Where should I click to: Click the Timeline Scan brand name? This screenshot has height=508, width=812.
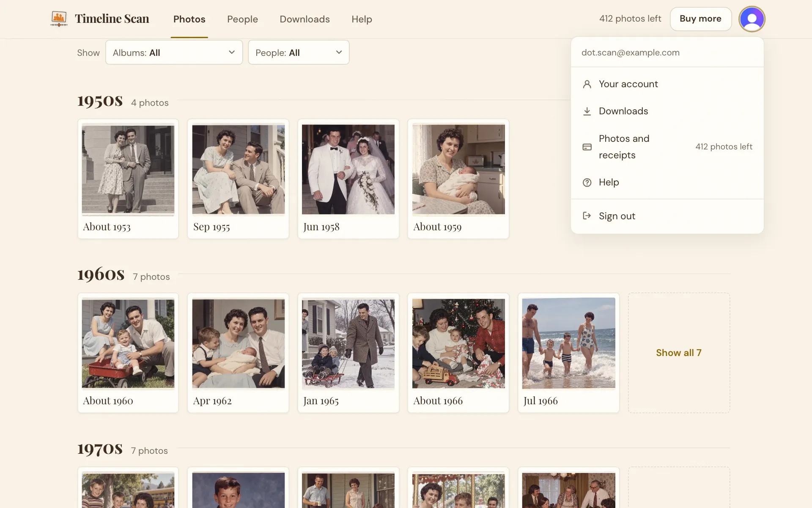click(112, 19)
